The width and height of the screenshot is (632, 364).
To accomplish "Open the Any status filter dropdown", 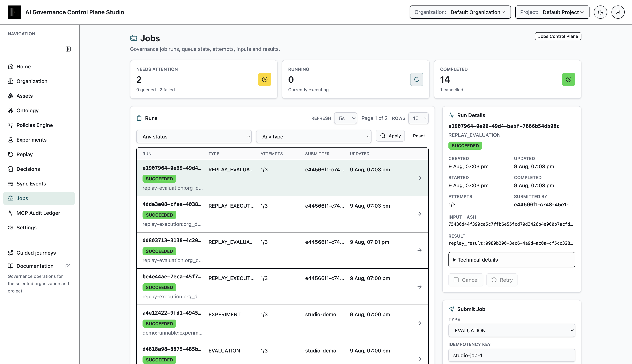I will (194, 136).
